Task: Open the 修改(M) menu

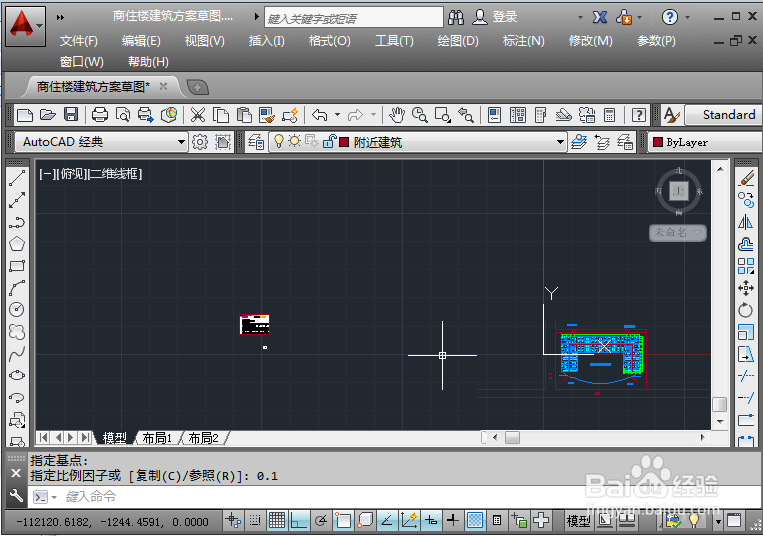Action: tap(590, 41)
